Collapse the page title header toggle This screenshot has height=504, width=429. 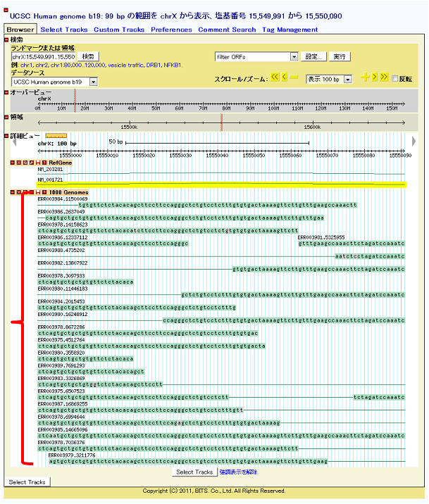(6, 10)
